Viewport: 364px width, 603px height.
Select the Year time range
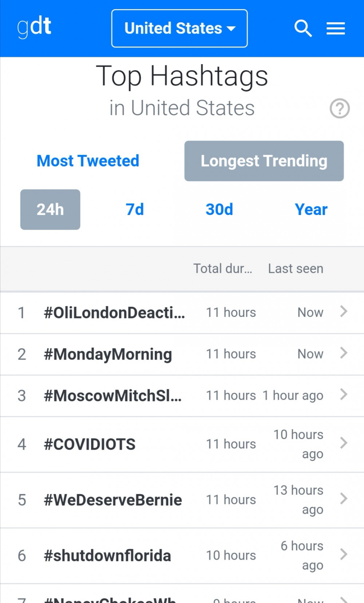[311, 210]
